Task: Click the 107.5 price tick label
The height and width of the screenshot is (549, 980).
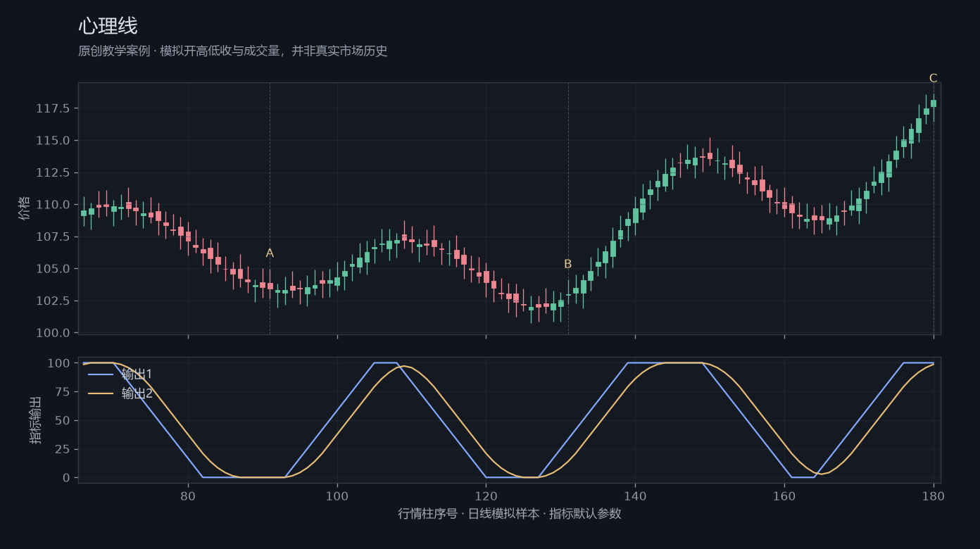Action: 53,236
